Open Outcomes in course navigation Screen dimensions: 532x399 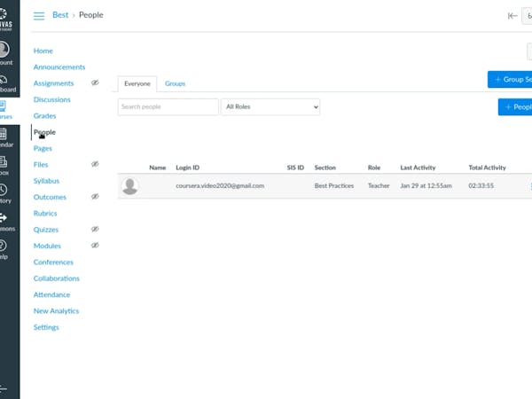point(50,197)
